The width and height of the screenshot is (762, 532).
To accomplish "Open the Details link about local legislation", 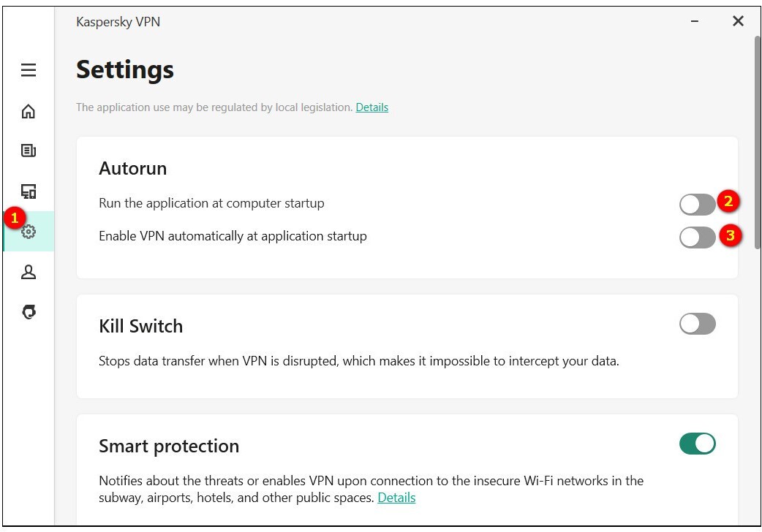I will pyautogui.click(x=371, y=107).
